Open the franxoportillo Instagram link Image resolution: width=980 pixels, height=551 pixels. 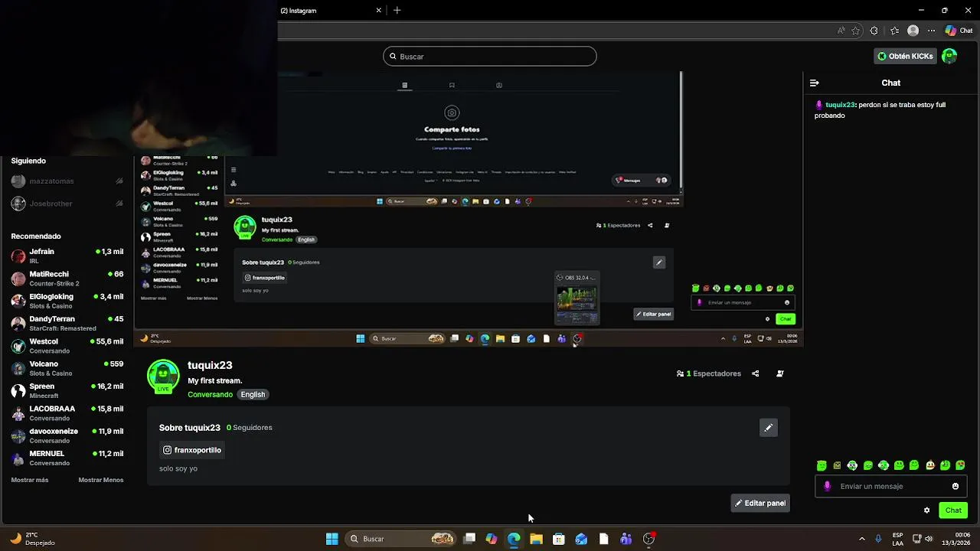pos(192,450)
